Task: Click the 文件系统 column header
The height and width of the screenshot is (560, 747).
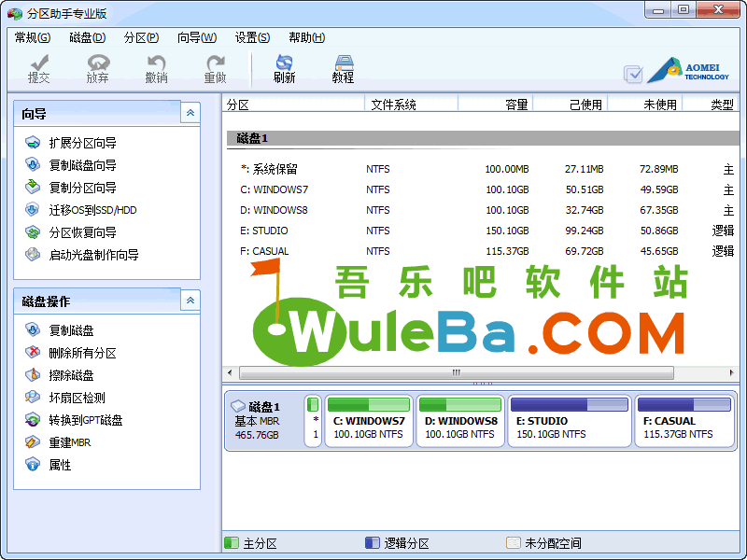Action: 411,105
